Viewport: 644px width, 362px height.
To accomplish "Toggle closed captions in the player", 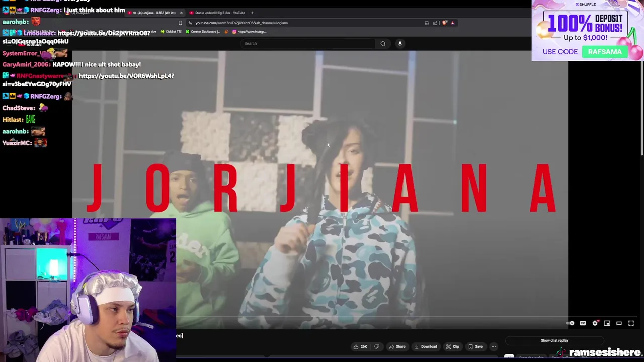I will click(583, 323).
